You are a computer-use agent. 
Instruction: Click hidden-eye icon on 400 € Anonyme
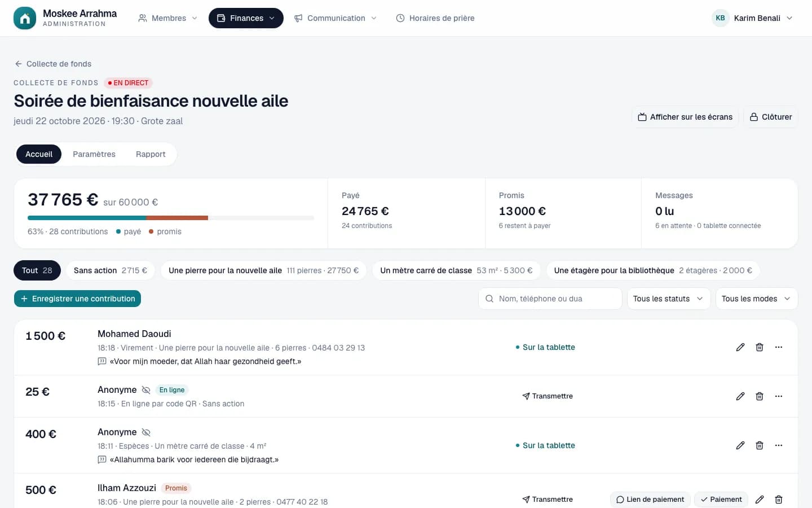coord(146,432)
